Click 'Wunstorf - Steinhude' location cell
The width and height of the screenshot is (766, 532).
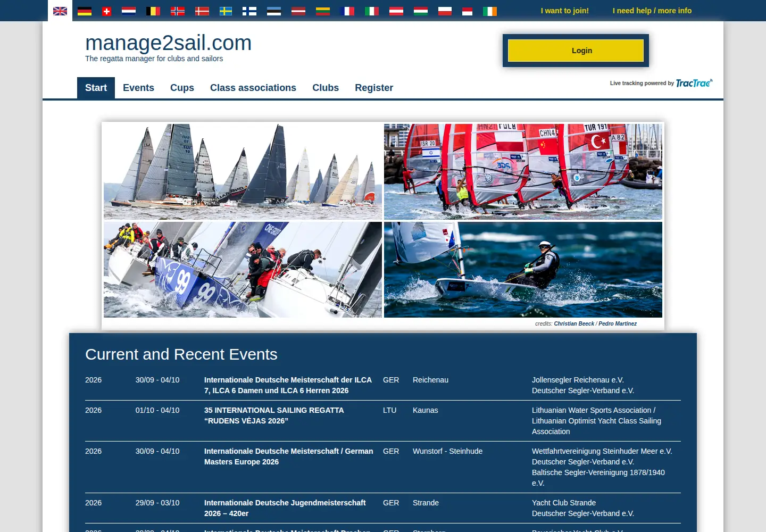click(x=447, y=451)
